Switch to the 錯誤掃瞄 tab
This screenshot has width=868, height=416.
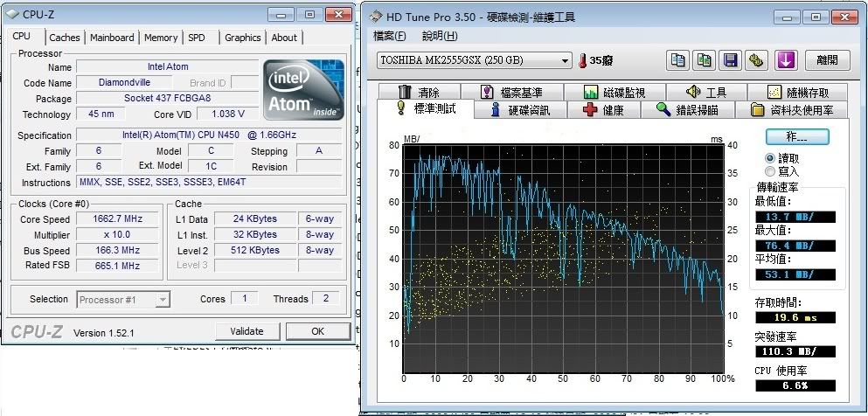pyautogui.click(x=687, y=110)
